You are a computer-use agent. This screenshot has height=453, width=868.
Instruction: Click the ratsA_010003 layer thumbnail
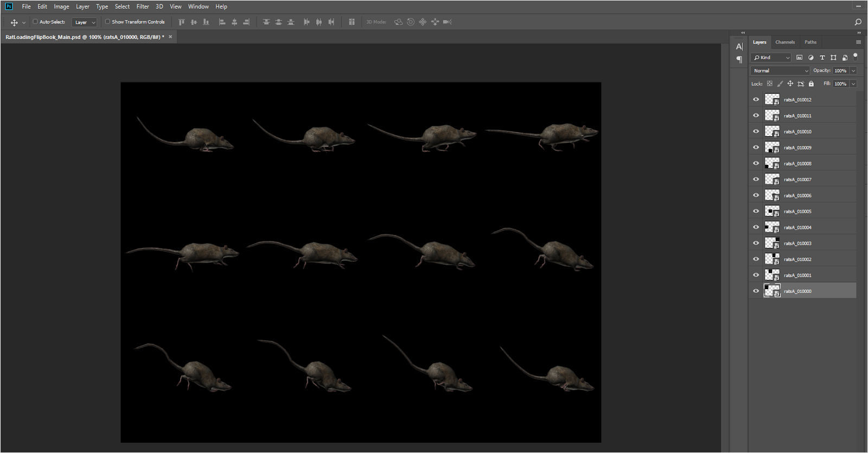(x=771, y=243)
